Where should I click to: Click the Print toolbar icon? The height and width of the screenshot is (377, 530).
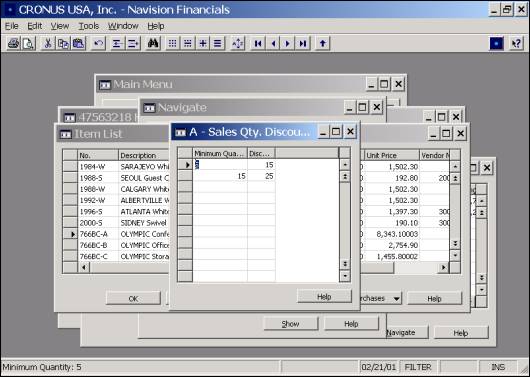[x=13, y=43]
